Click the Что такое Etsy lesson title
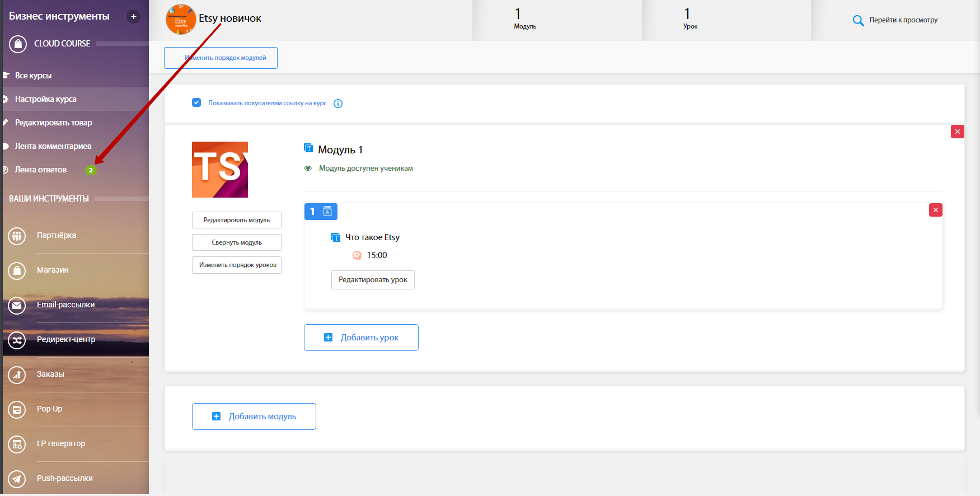This screenshot has height=496, width=980. coord(373,237)
